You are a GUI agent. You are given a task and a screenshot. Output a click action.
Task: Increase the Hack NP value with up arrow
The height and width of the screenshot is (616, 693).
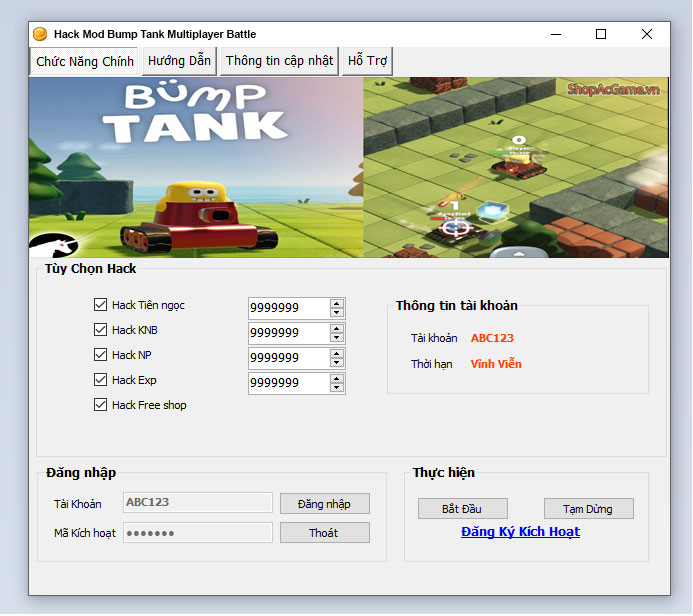click(x=337, y=354)
